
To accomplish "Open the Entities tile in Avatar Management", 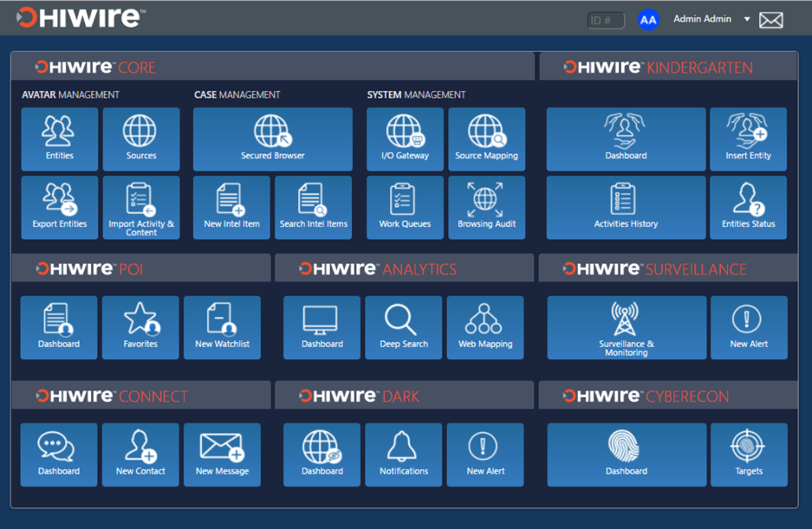I will coord(59,139).
